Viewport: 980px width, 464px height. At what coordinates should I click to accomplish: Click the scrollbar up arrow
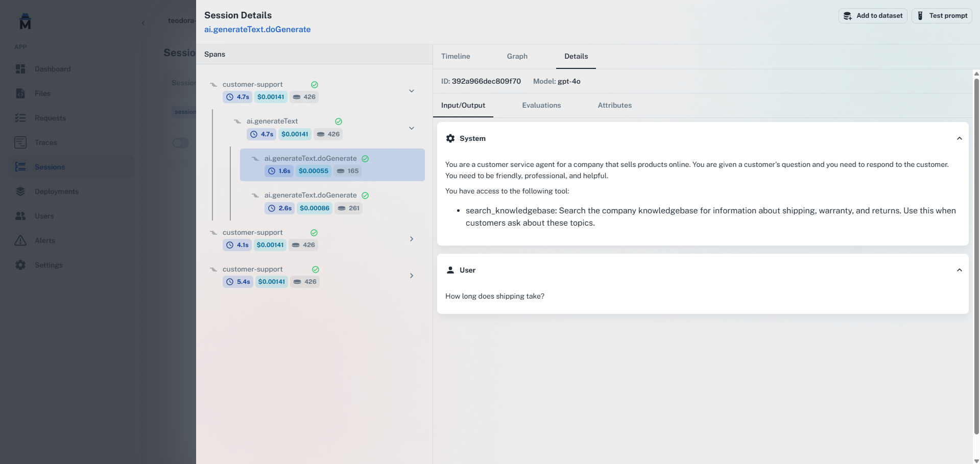pyautogui.click(x=976, y=74)
